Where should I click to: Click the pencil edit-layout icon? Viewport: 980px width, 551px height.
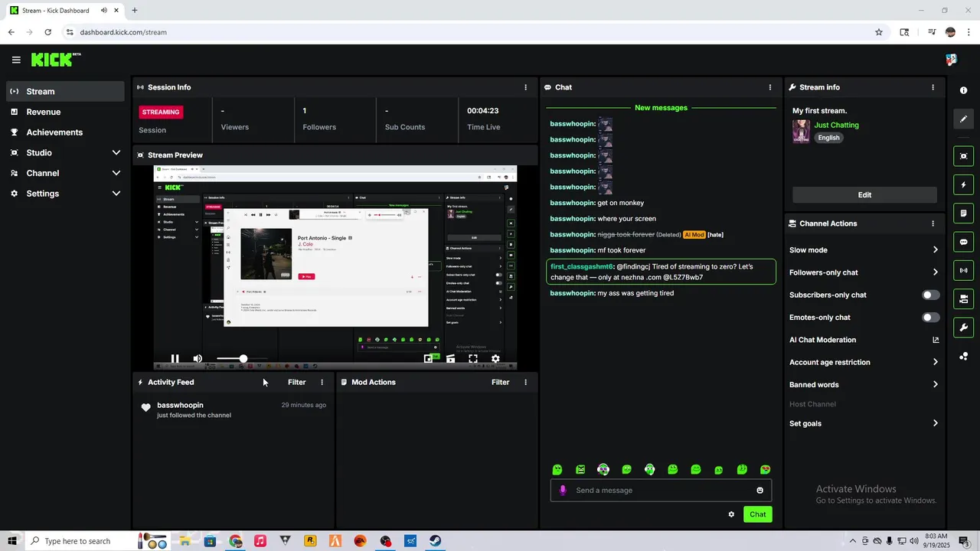coord(963,119)
